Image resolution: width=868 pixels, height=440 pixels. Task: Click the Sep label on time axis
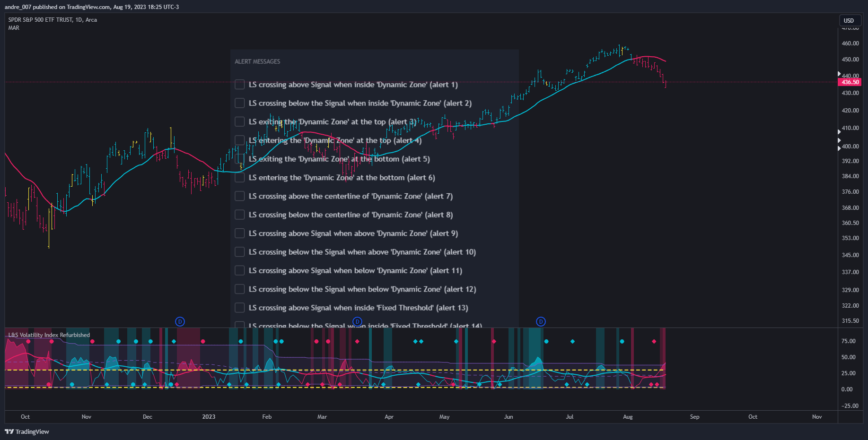[694, 417]
